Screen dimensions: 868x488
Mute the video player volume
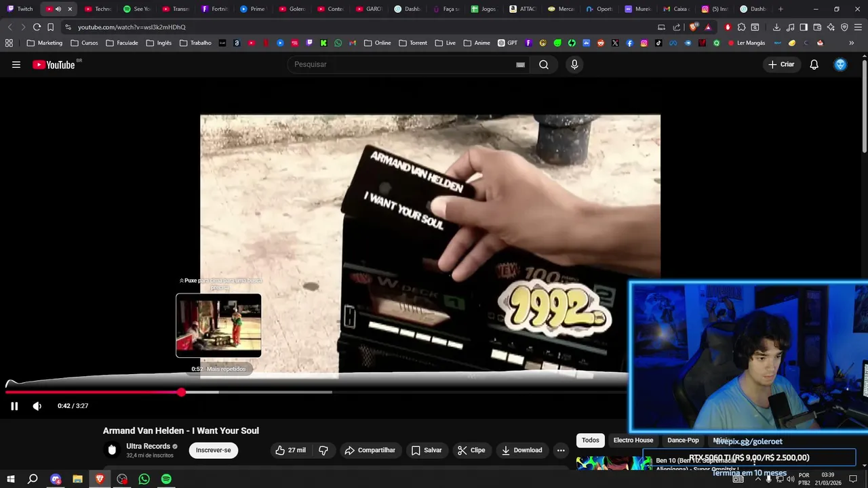[x=37, y=406]
